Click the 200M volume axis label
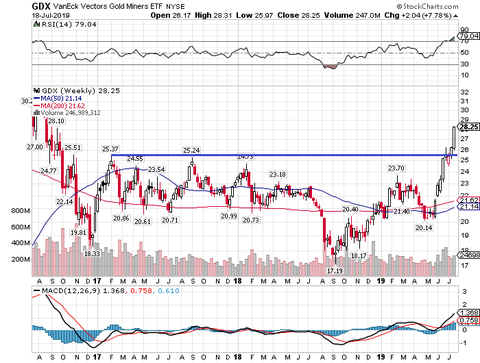 coord(21,259)
